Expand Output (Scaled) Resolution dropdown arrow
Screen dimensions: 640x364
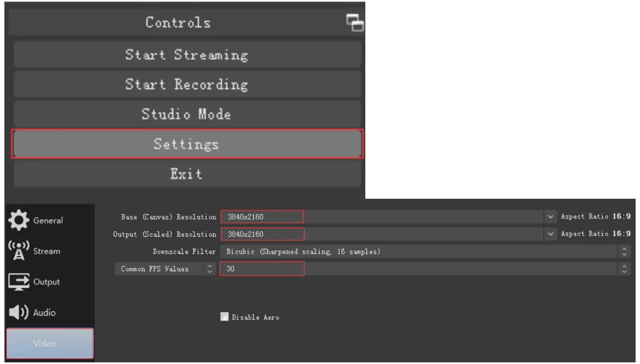550,234
